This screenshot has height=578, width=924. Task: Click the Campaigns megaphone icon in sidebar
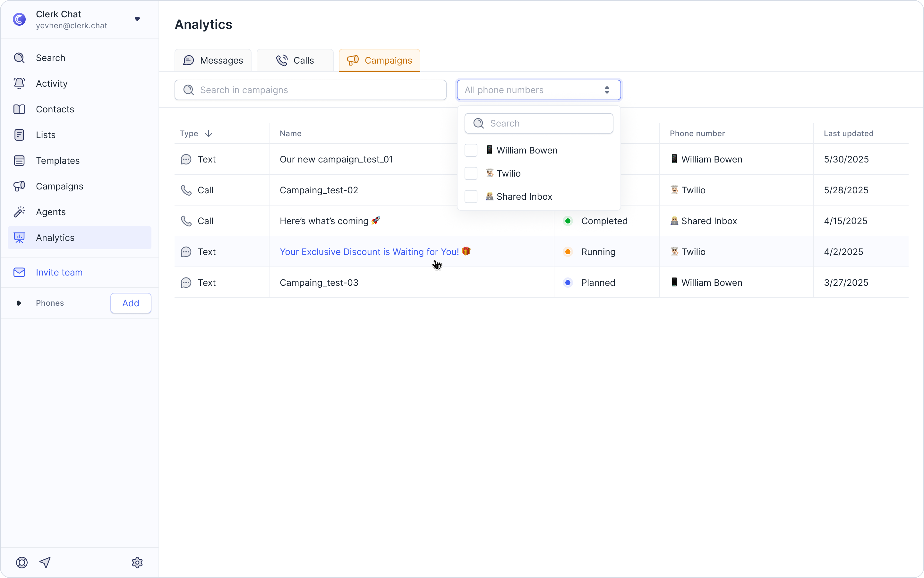(19, 186)
